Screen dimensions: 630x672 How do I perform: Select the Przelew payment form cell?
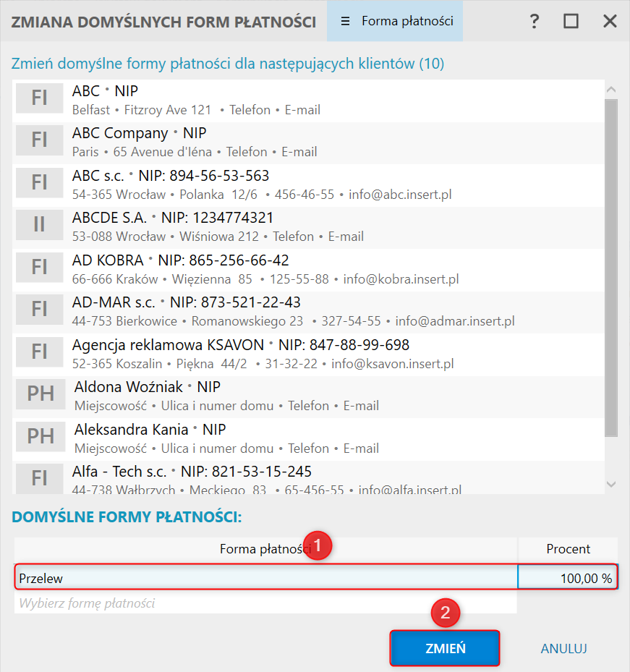click(x=265, y=578)
